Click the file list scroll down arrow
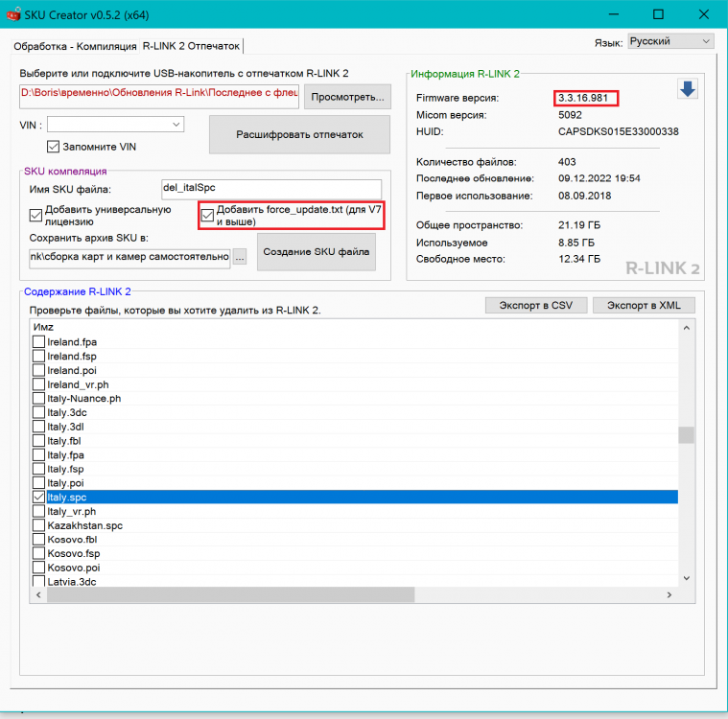This screenshot has width=728, height=719. click(x=686, y=578)
